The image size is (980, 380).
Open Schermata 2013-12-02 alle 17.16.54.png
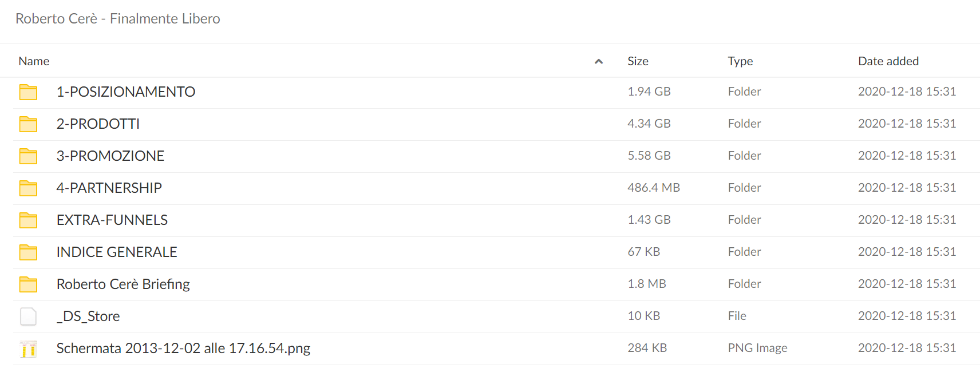point(183,349)
